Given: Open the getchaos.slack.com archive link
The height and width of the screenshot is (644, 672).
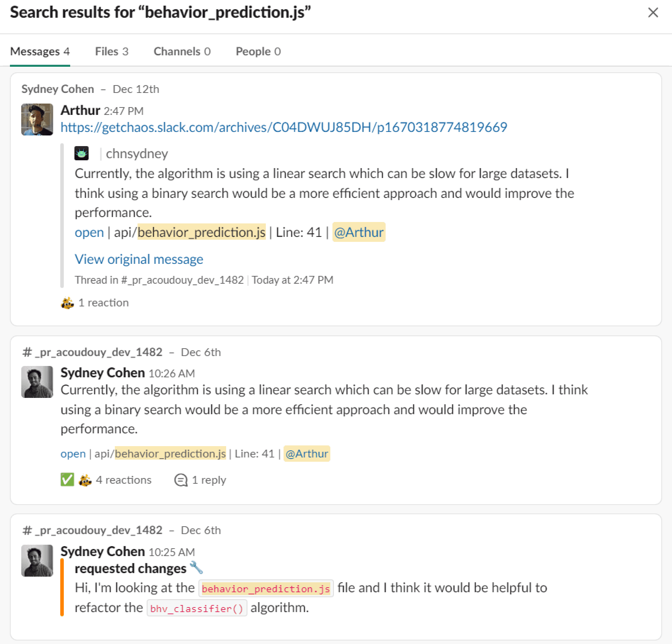Looking at the screenshot, I should click(x=284, y=127).
